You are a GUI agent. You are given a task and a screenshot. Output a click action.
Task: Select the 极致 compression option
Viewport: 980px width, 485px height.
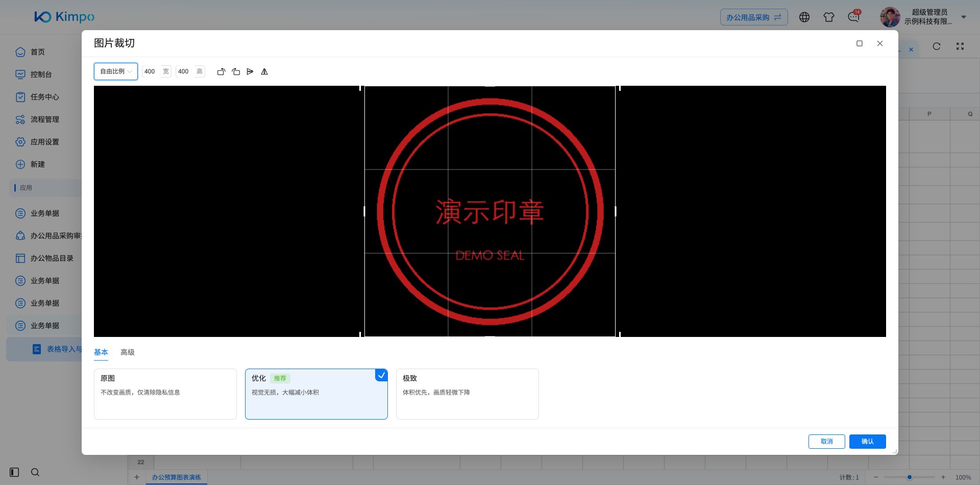(x=468, y=394)
